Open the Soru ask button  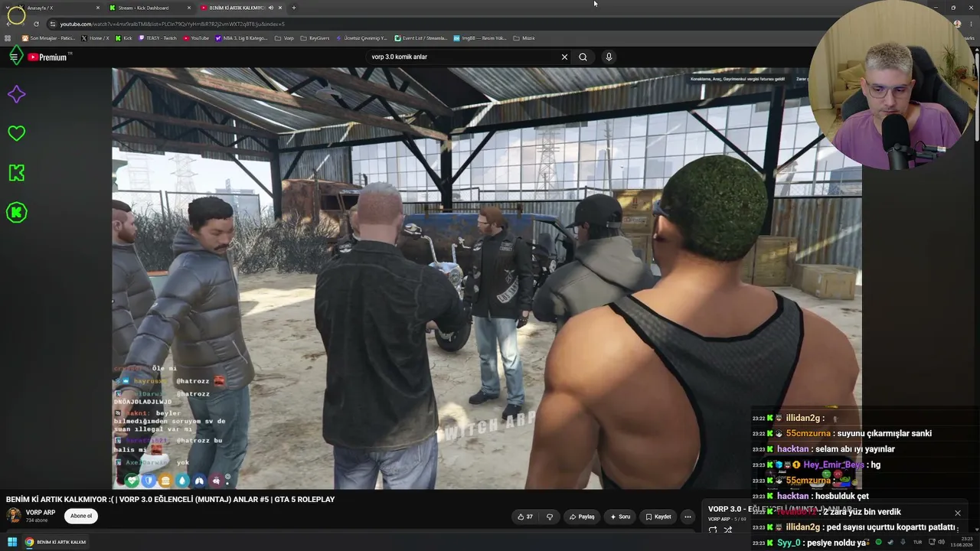(620, 517)
